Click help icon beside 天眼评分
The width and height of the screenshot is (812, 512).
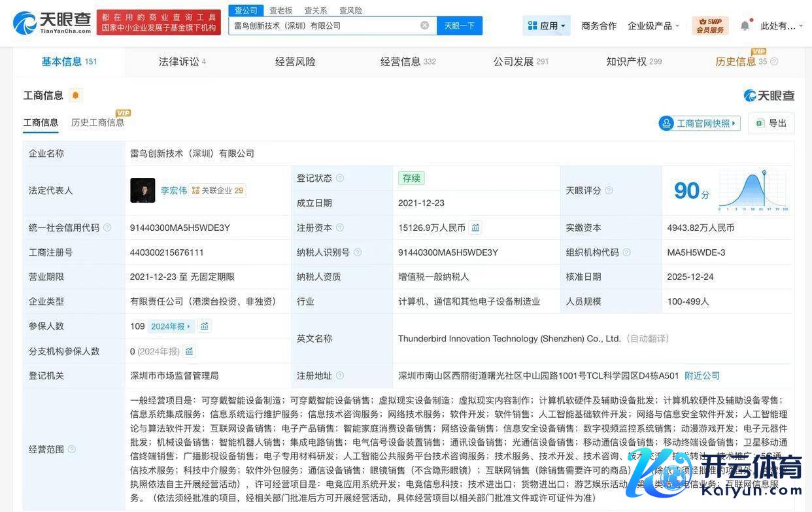(x=609, y=190)
